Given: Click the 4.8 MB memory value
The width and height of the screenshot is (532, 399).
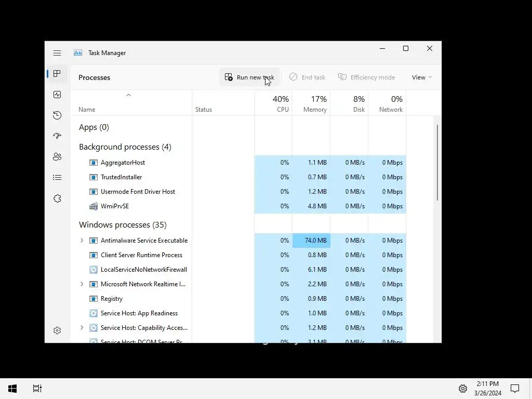Looking at the screenshot, I should (317, 206).
